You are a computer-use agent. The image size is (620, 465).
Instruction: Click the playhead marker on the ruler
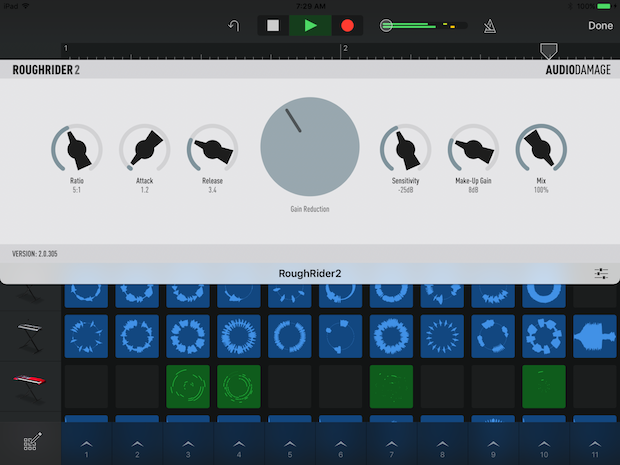[549, 51]
